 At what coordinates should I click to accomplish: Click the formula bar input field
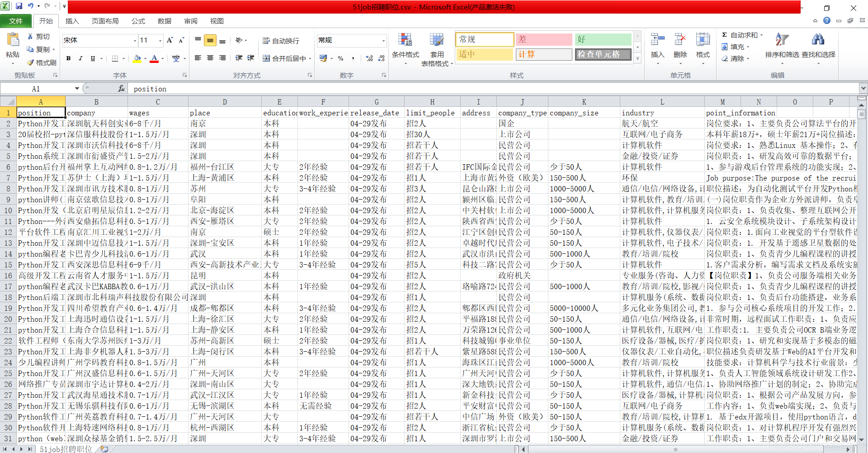[x=494, y=89]
